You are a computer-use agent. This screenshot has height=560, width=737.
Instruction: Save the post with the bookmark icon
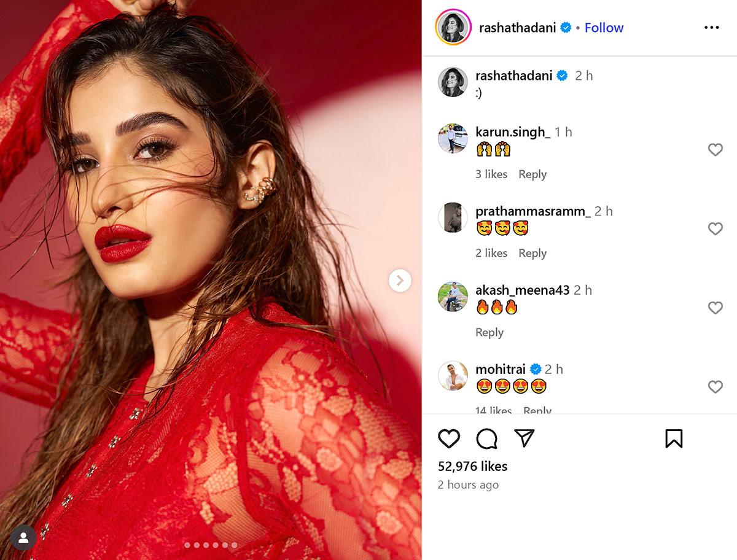point(674,438)
